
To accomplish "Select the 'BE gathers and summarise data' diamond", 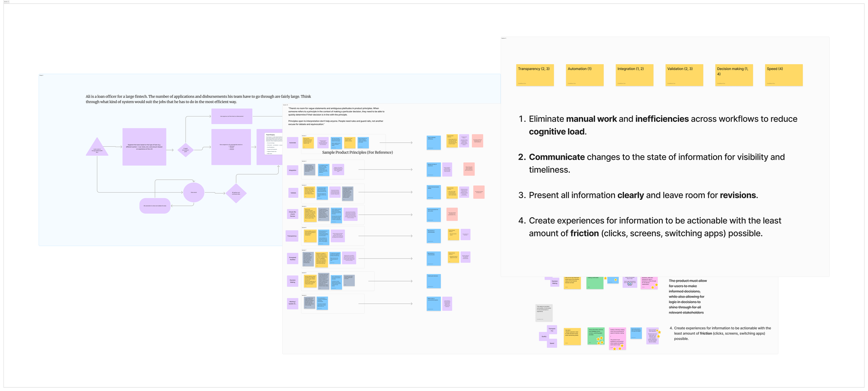I will click(x=236, y=193).
